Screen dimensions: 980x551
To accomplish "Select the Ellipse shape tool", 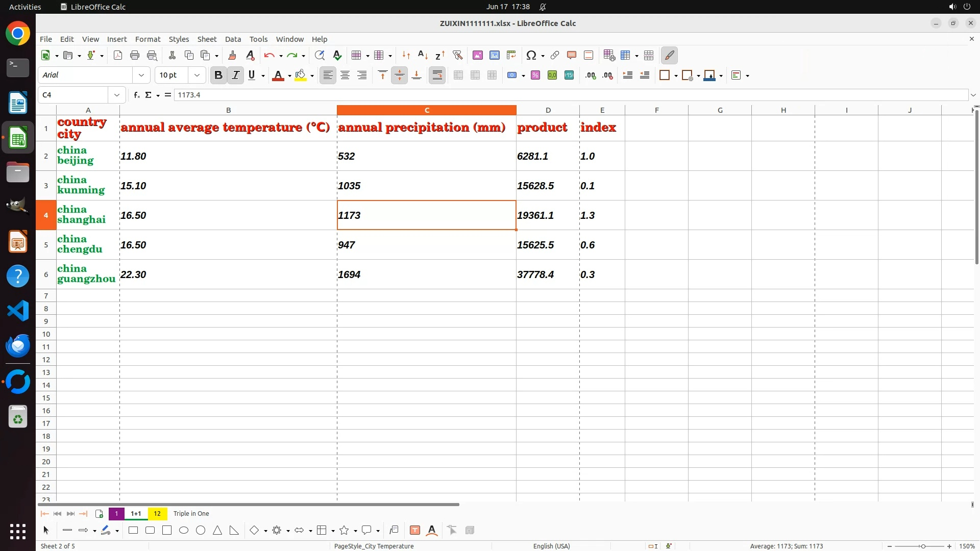I will pos(184,530).
